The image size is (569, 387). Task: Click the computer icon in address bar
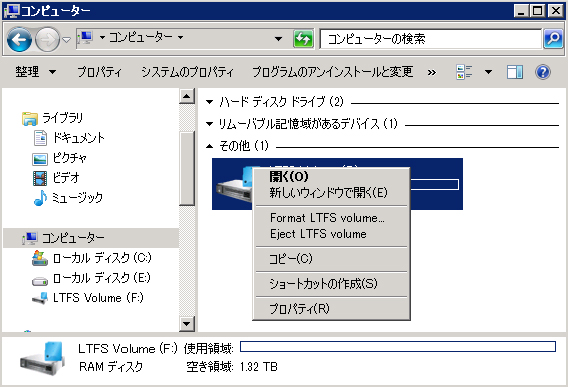tap(86, 37)
